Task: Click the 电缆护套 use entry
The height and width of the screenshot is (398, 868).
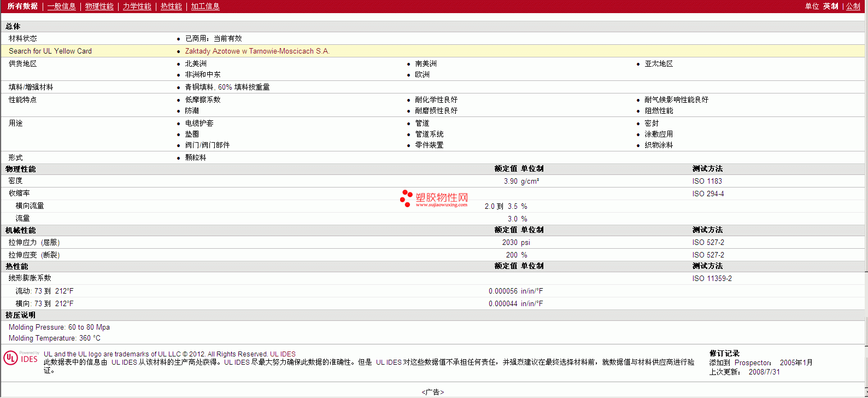Action: pos(199,123)
